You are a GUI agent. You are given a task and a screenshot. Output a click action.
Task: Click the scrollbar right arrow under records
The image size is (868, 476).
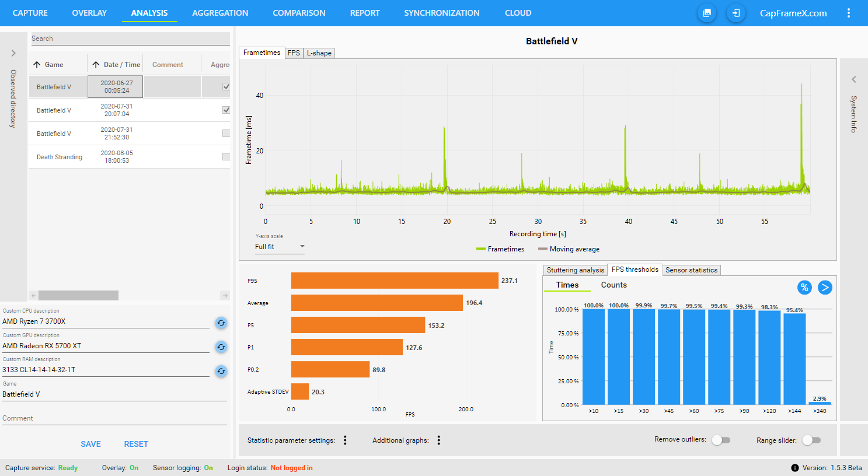225,296
